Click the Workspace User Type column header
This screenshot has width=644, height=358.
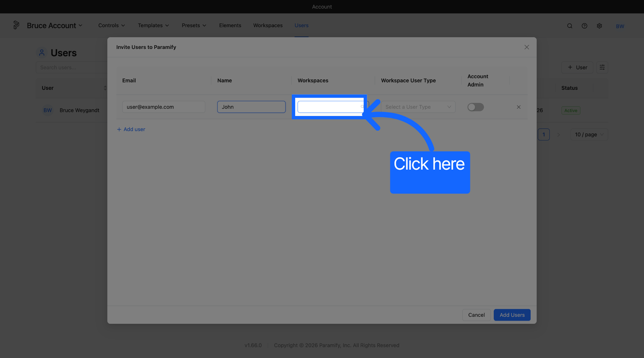pyautogui.click(x=408, y=80)
